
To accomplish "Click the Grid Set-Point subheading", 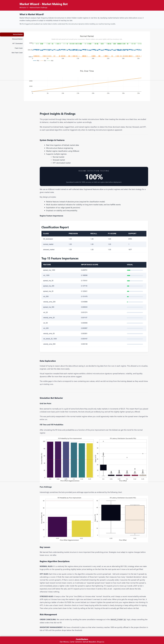I will click(x=45, y=403).
